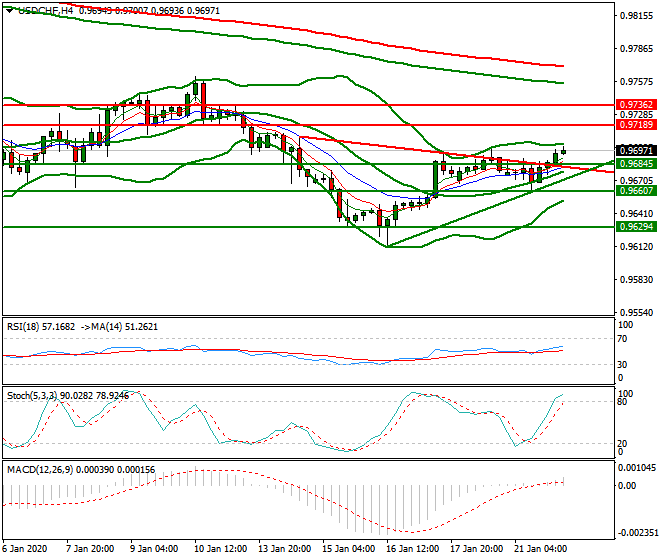Click the green 0.96294 support price label

pyautogui.click(x=636, y=227)
